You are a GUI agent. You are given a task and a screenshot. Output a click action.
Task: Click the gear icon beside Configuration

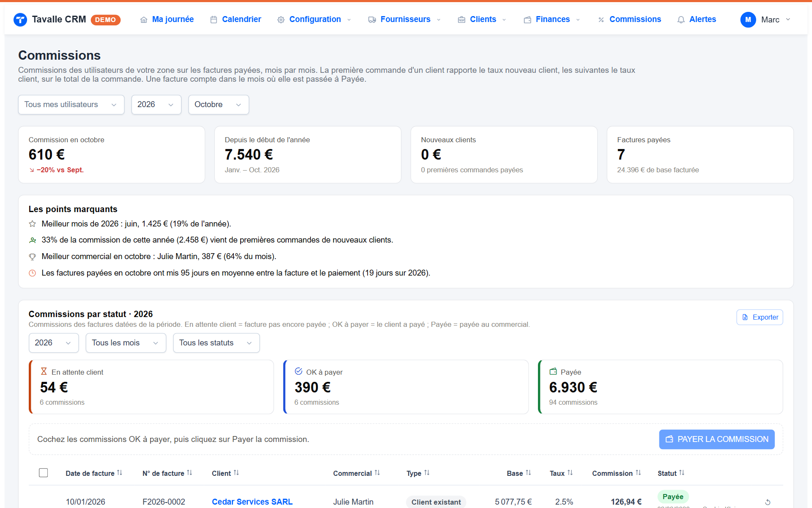pyautogui.click(x=281, y=20)
